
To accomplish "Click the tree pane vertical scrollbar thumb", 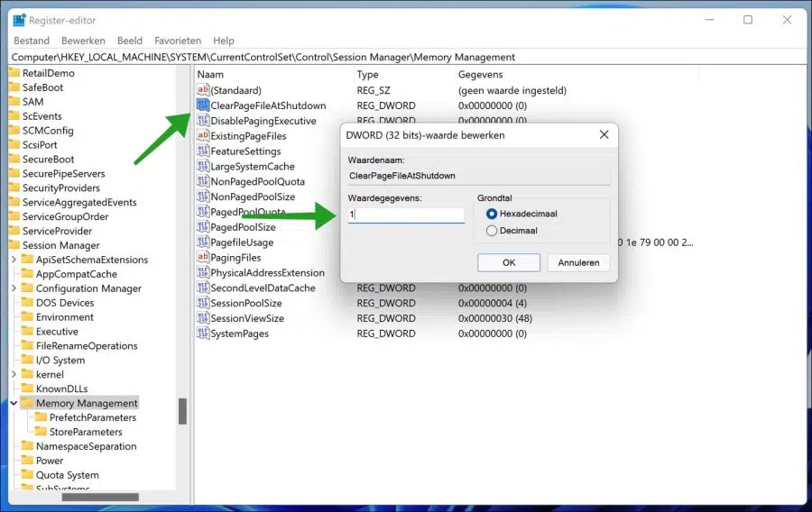I will tap(182, 411).
